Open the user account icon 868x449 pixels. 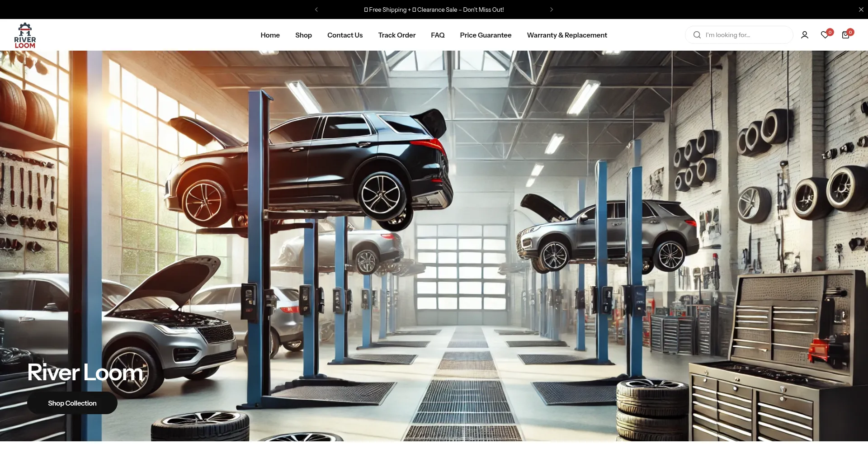[x=805, y=35]
